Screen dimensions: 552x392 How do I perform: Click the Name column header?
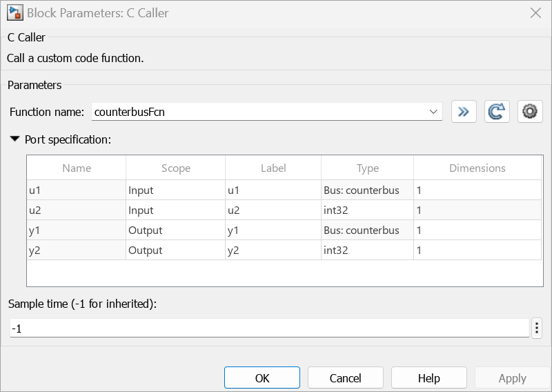click(77, 168)
